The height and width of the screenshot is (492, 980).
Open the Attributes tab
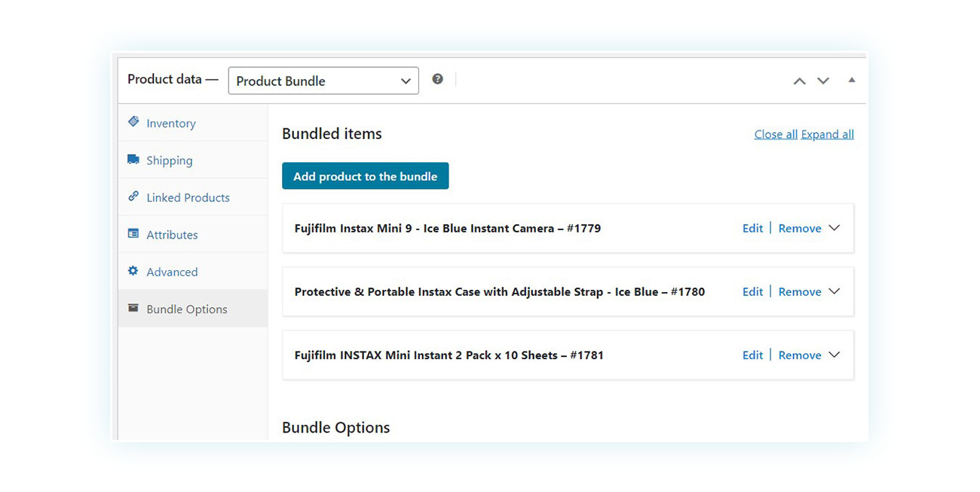[193, 234]
